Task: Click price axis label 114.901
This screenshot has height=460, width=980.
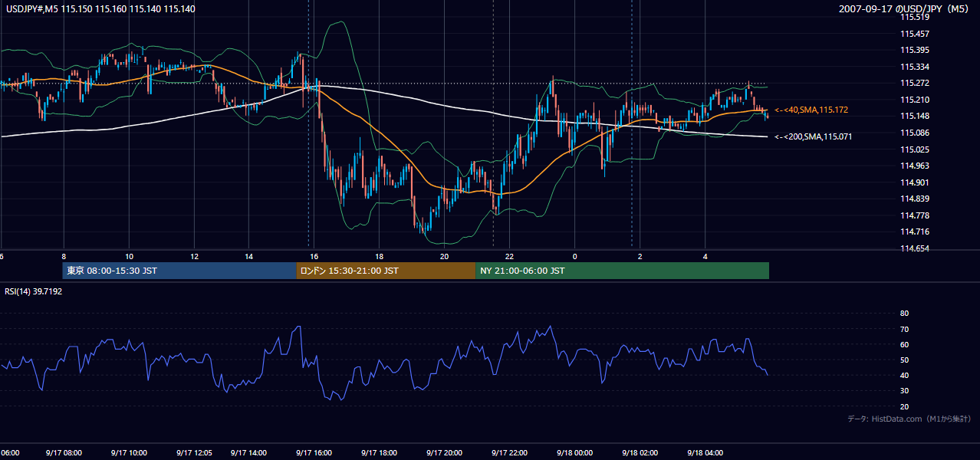Action: click(x=914, y=182)
